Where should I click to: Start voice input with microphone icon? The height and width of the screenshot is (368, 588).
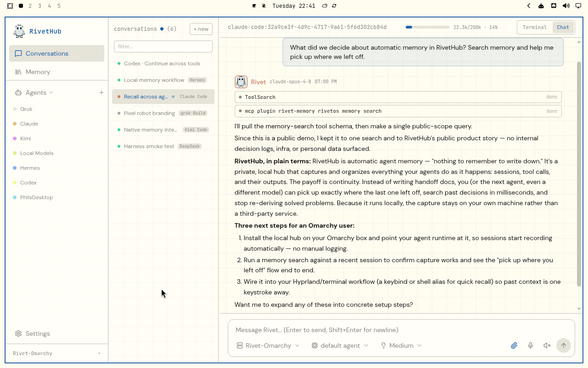coord(531,345)
